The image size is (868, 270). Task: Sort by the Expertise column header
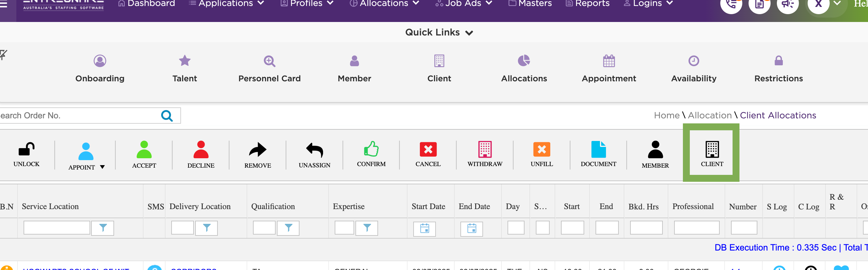[x=349, y=206]
